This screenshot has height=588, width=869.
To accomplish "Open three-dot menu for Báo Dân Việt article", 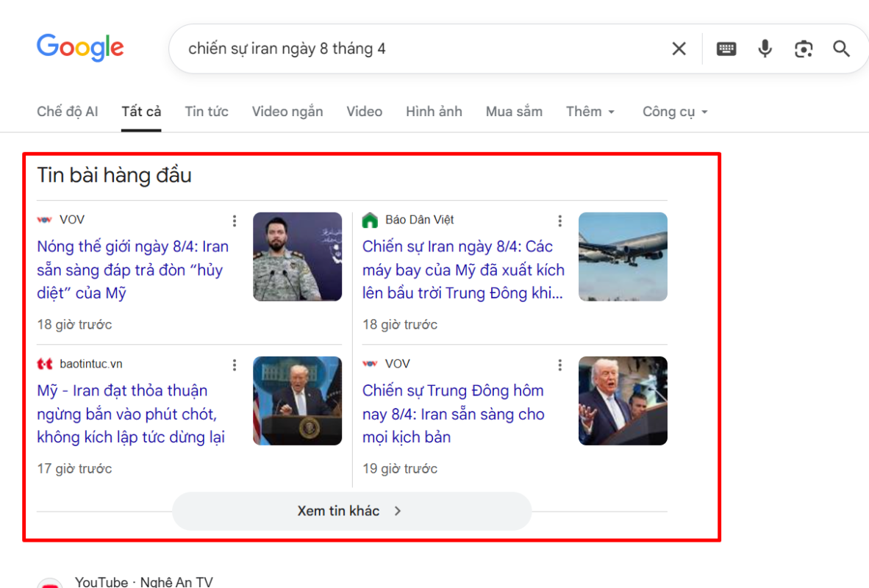I will tap(559, 220).
